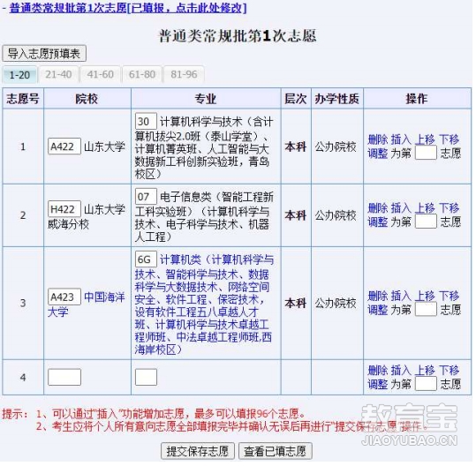Click the 查看已填志愿 button

275,451
